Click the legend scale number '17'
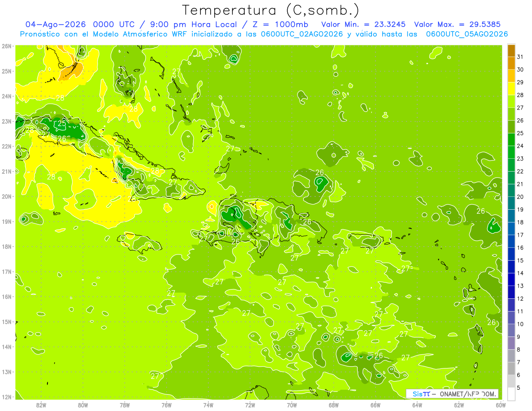Screen dimensions: 532x411 click(x=520, y=235)
